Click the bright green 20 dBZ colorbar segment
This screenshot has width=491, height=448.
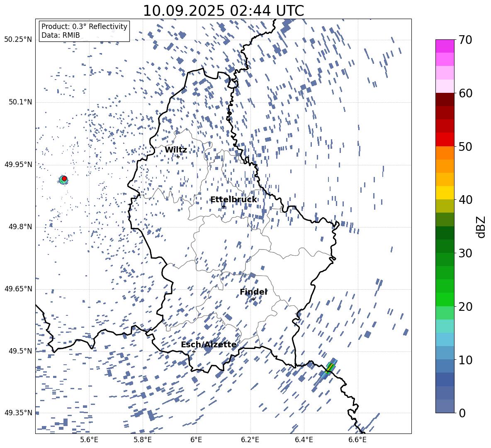pos(445,299)
